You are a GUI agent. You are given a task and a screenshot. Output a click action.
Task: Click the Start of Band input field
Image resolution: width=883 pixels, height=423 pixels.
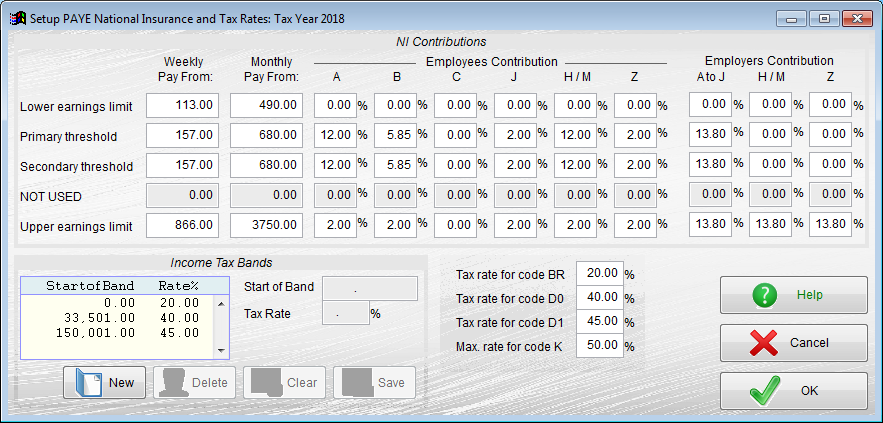click(x=369, y=288)
